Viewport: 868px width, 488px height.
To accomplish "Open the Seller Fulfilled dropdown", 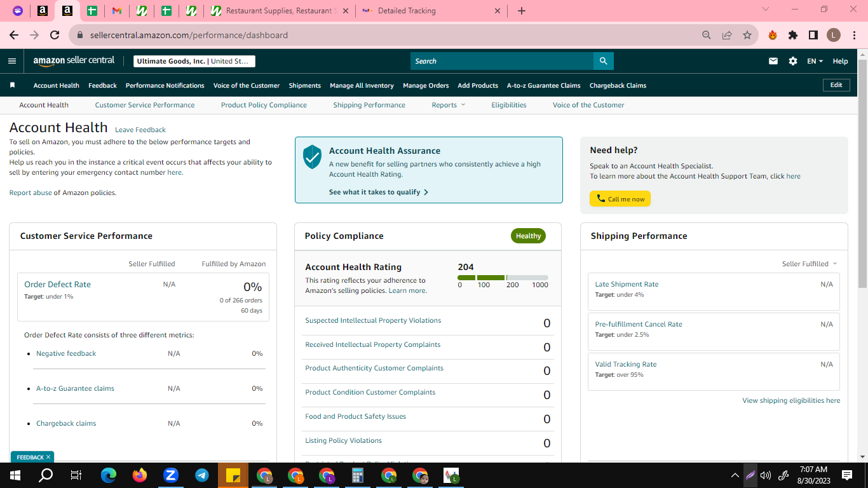I will pyautogui.click(x=810, y=264).
